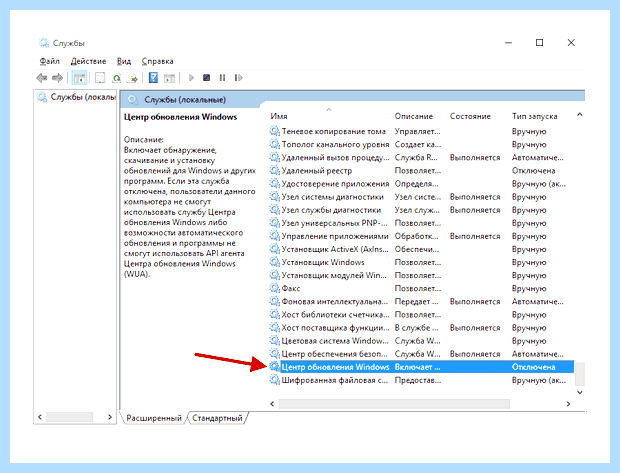Viewport: 620px width, 473px height.
Task: Open the Справка menu
Action: click(x=157, y=61)
